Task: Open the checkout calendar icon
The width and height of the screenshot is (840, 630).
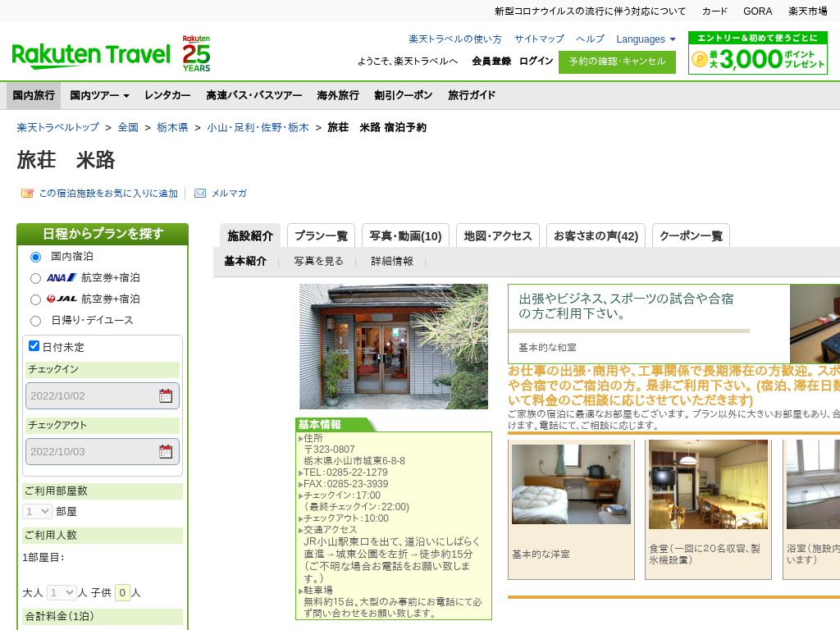Action: tap(166, 452)
